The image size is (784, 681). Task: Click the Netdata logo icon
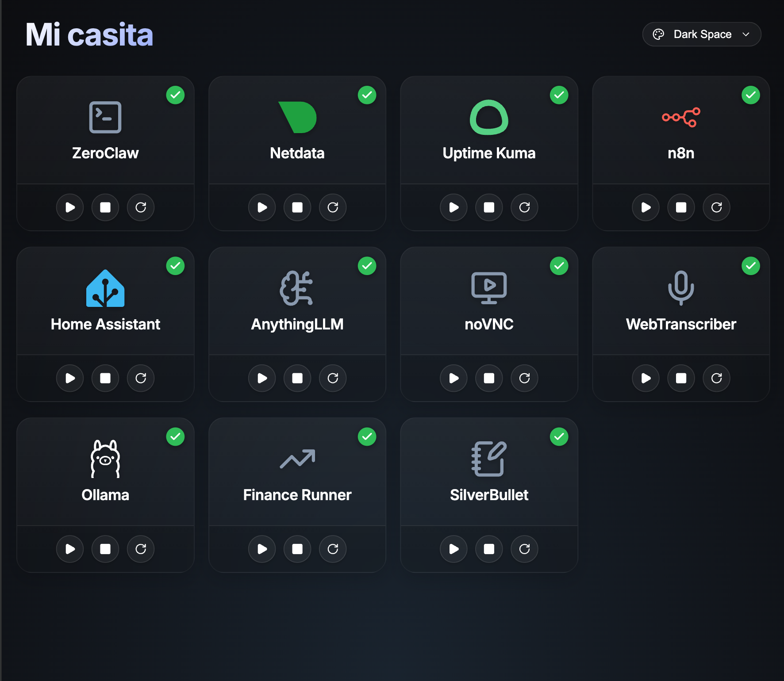tap(297, 117)
